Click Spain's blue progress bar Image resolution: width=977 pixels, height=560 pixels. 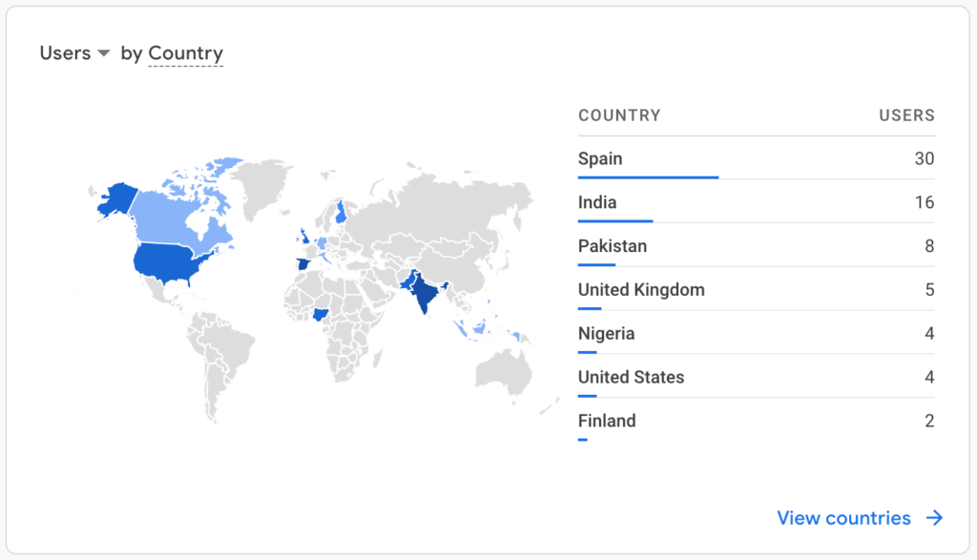(x=648, y=177)
